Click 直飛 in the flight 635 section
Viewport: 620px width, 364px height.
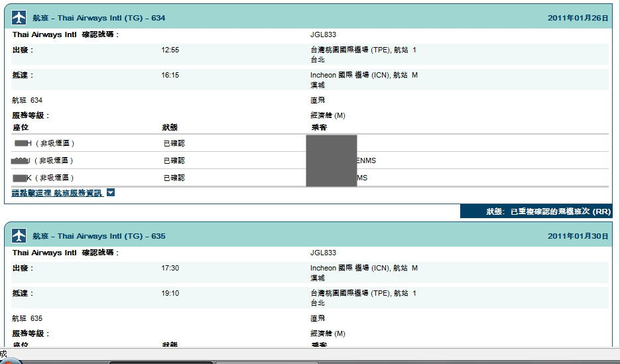coord(318,318)
